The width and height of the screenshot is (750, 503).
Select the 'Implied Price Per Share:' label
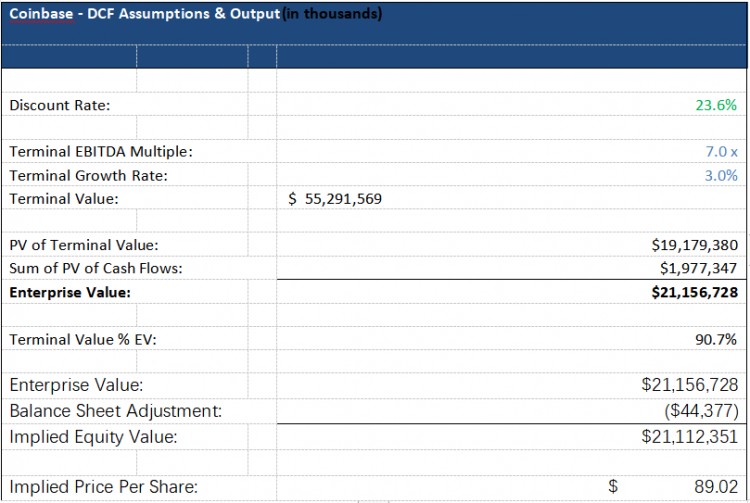(x=103, y=487)
